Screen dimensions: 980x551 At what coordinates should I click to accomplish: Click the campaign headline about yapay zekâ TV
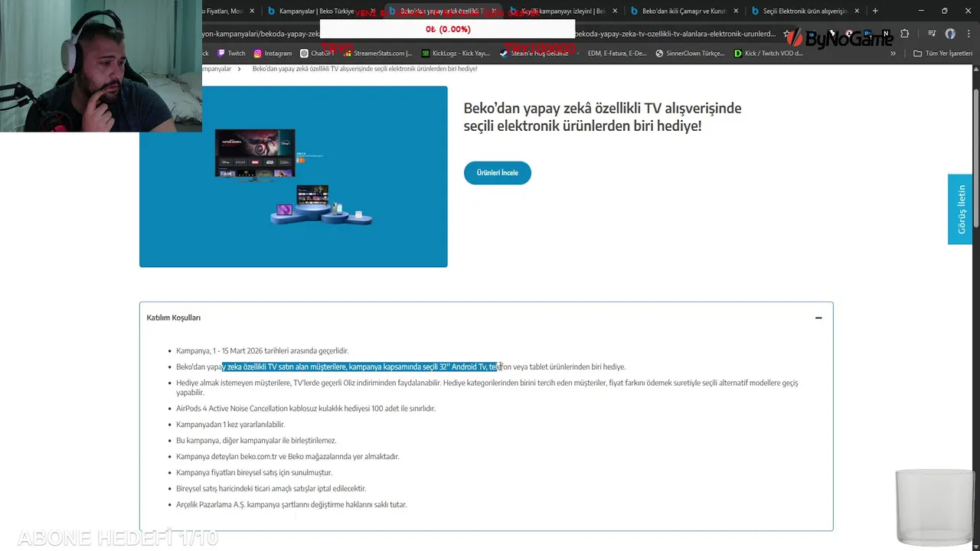[603, 117]
